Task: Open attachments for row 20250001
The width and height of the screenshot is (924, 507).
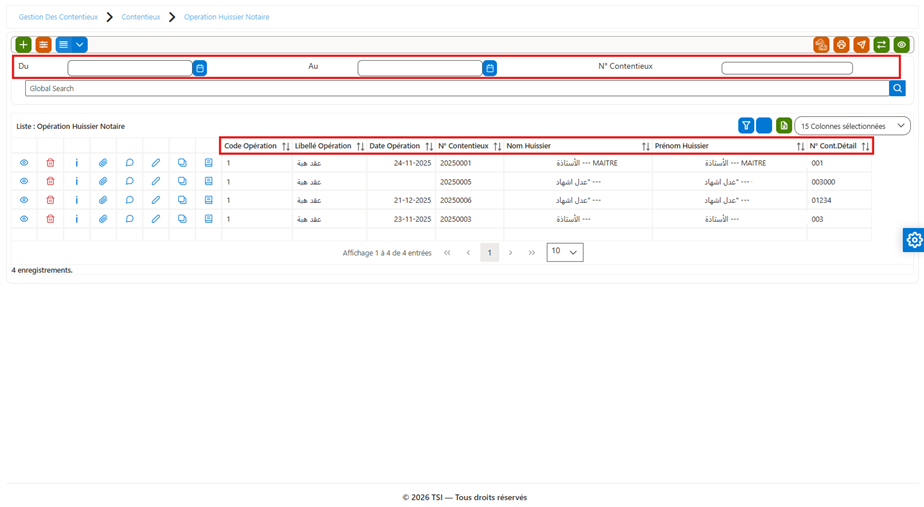Action: point(103,163)
